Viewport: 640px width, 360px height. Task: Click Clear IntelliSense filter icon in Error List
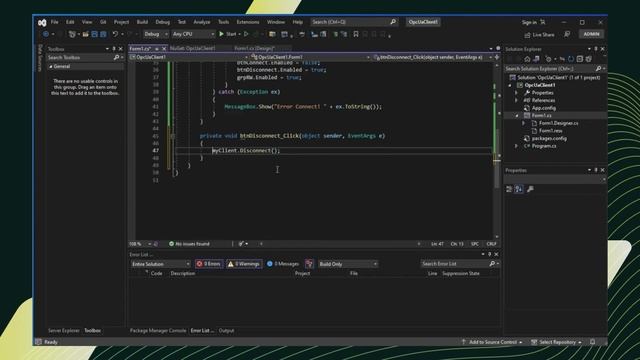(x=309, y=264)
